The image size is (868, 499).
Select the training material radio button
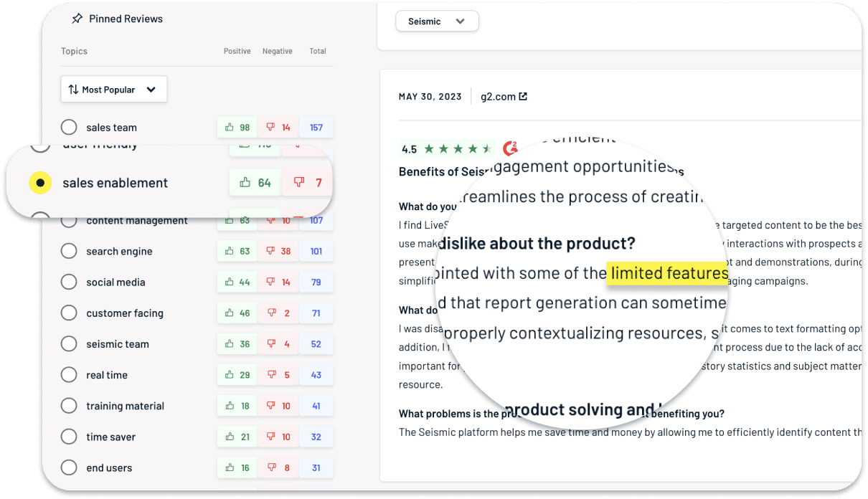click(x=69, y=406)
